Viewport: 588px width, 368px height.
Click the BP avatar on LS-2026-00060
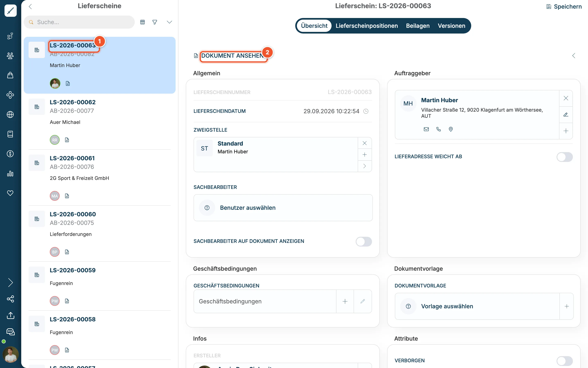pyautogui.click(x=55, y=252)
